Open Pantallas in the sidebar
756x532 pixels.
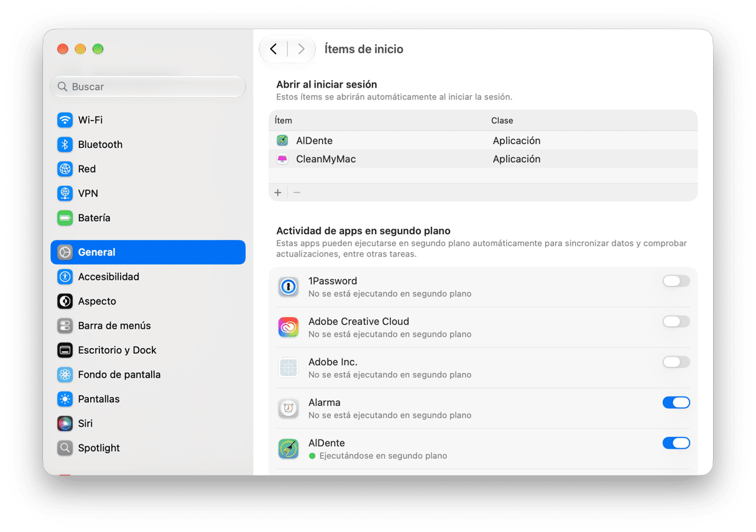tap(148, 399)
